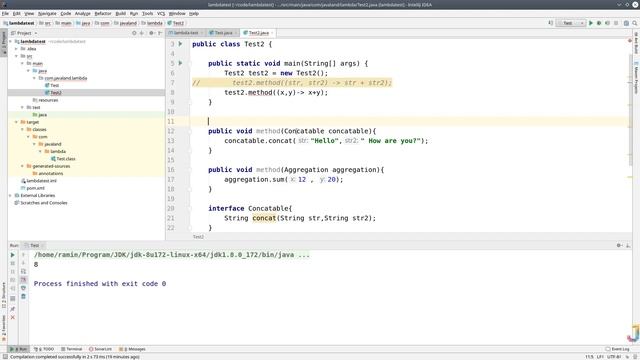
Task: Clear all Run console output with trash icon
Action: point(24,296)
